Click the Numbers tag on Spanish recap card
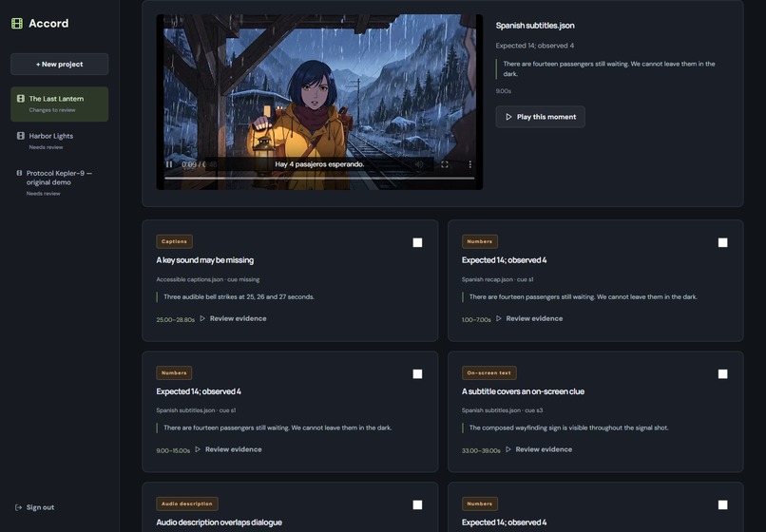This screenshot has width=766, height=532. 480,241
